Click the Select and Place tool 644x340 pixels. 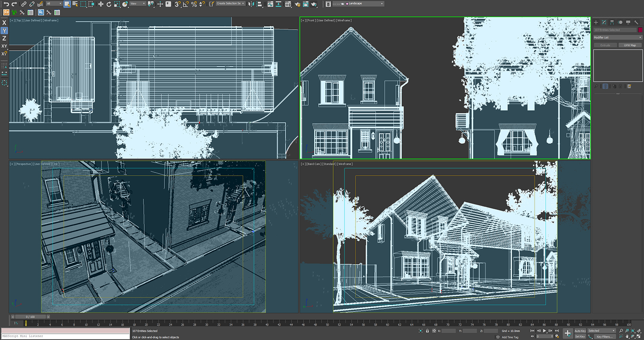click(x=125, y=4)
